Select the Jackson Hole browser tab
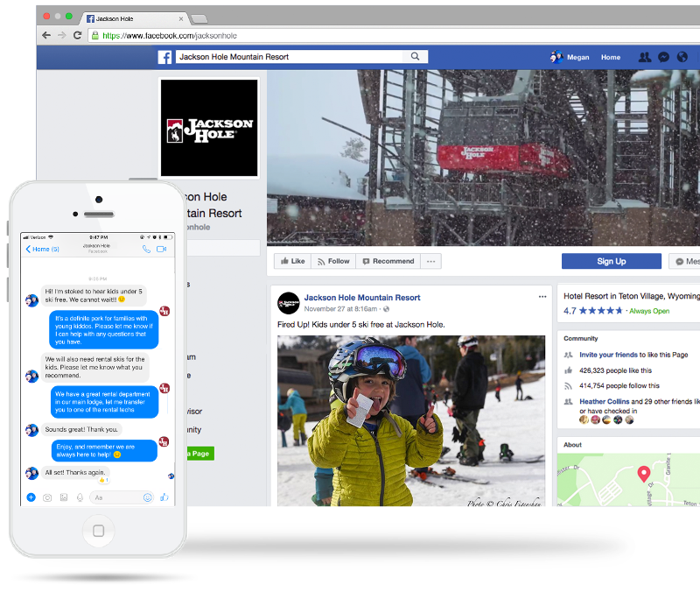Screen dimensions: 700x606 point(136,18)
